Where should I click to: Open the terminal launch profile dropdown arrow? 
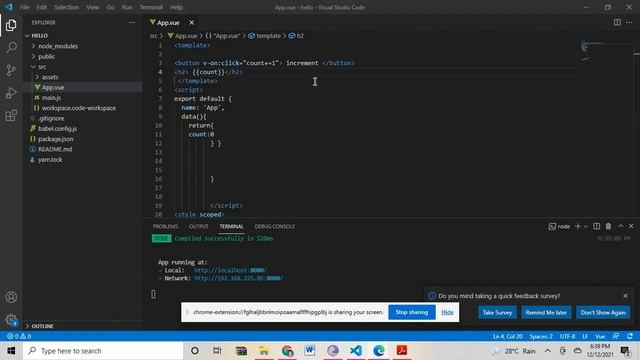(x=586, y=226)
